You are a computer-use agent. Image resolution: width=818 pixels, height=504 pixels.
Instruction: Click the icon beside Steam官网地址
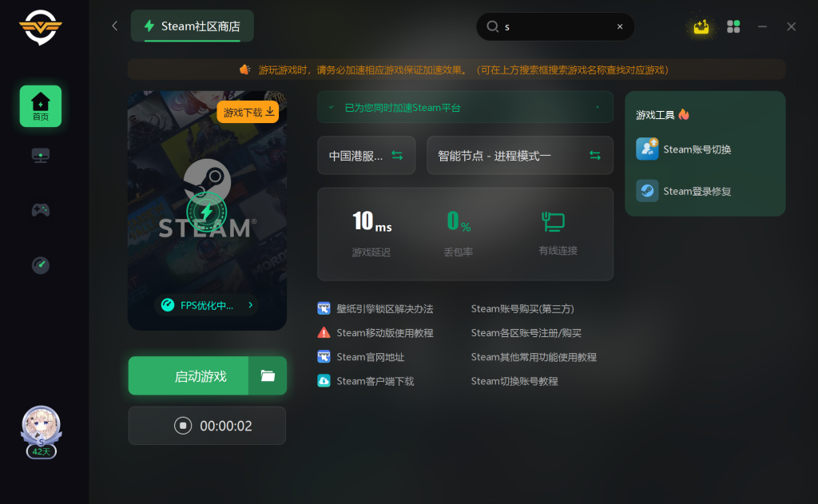pos(324,357)
